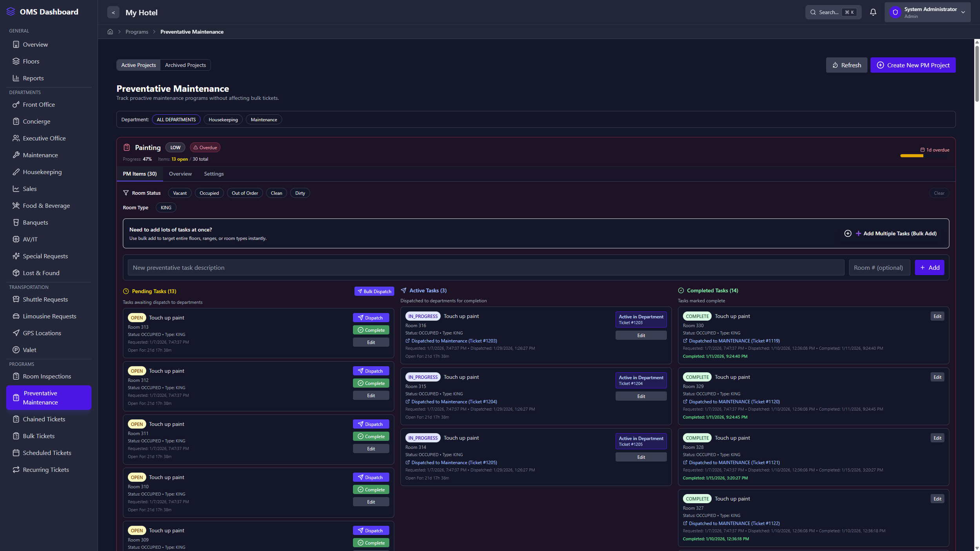Click the yellow overdue progress bar
980x551 pixels.
[x=911, y=156]
